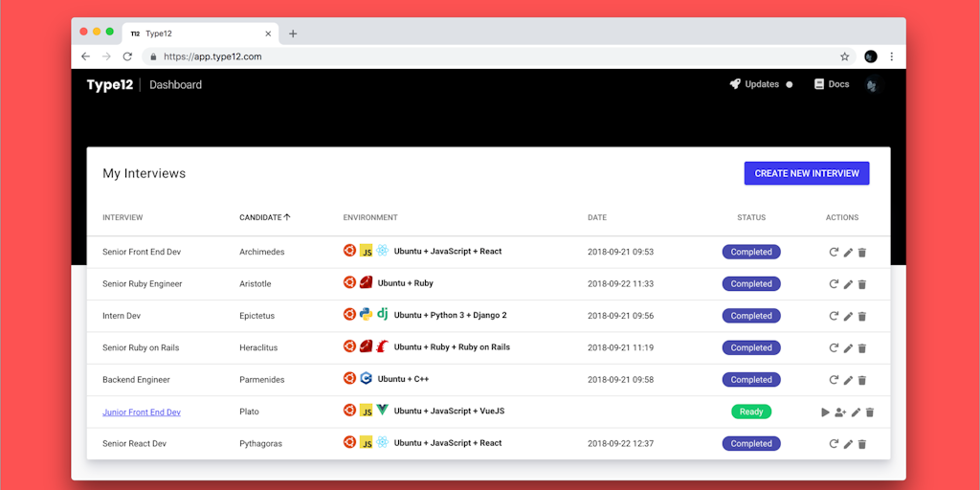Click refresh icon in Epictetus row

[x=834, y=316]
